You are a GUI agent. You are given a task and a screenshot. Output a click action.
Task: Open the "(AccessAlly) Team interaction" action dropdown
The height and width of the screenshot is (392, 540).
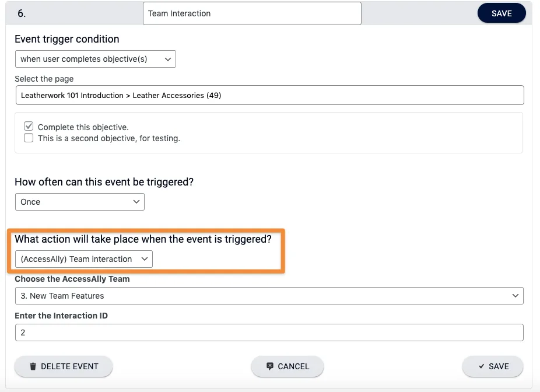pyautogui.click(x=83, y=259)
